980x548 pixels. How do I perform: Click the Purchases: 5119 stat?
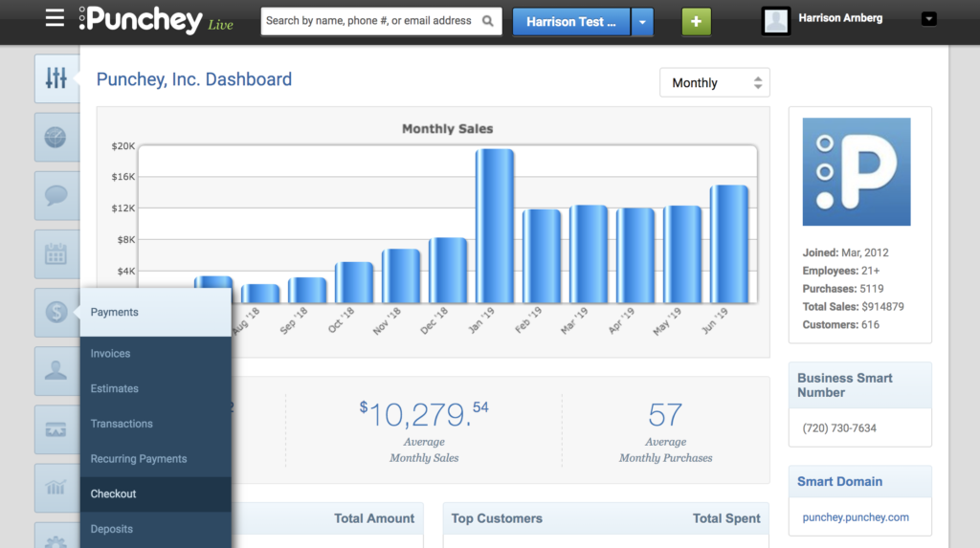(843, 289)
